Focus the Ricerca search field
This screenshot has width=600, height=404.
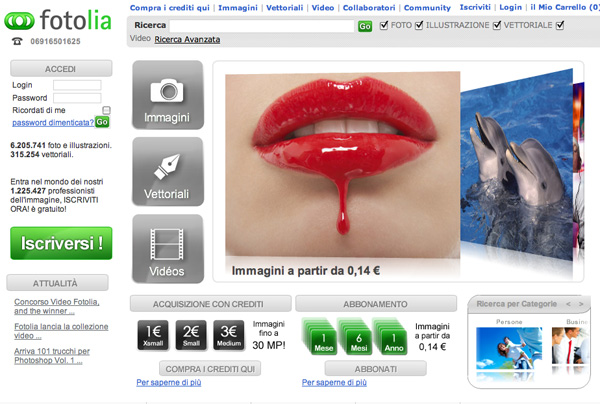click(x=262, y=26)
